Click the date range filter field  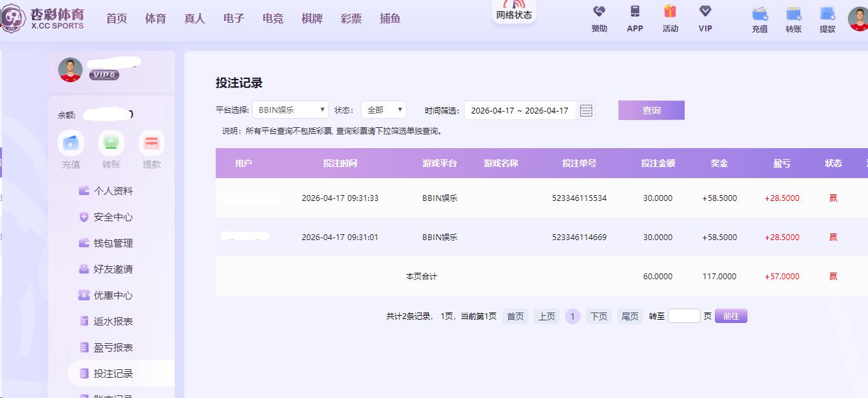tap(519, 110)
